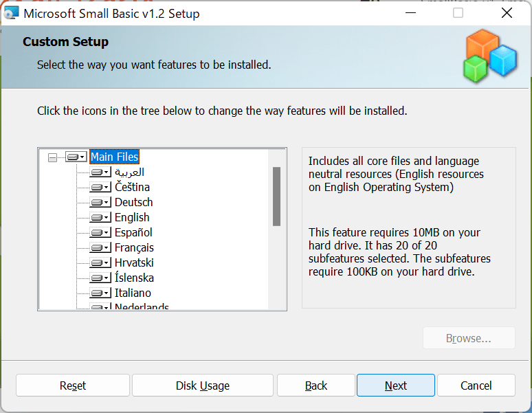Click the Deutsch feature drive icon
This screenshot has width=532, height=413.
tap(100, 203)
